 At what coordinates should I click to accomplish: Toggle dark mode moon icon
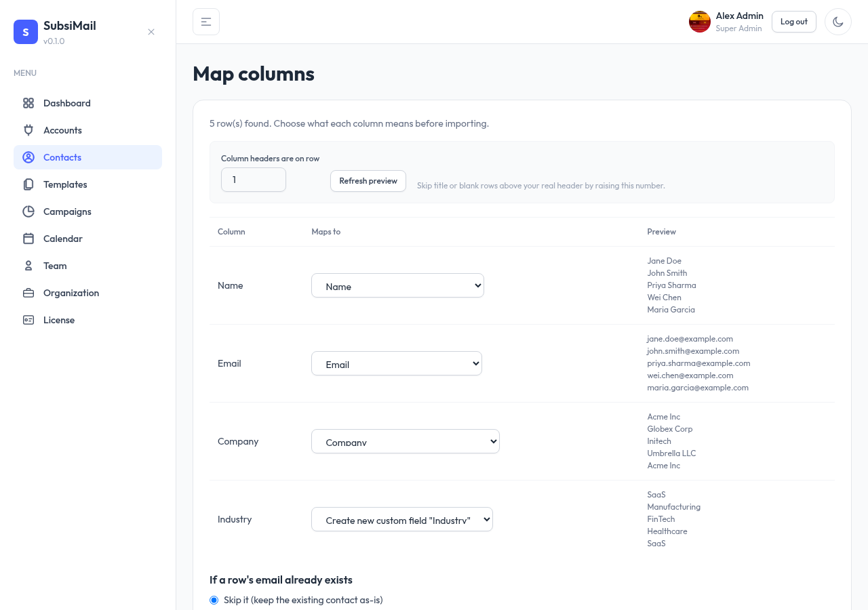pos(838,22)
